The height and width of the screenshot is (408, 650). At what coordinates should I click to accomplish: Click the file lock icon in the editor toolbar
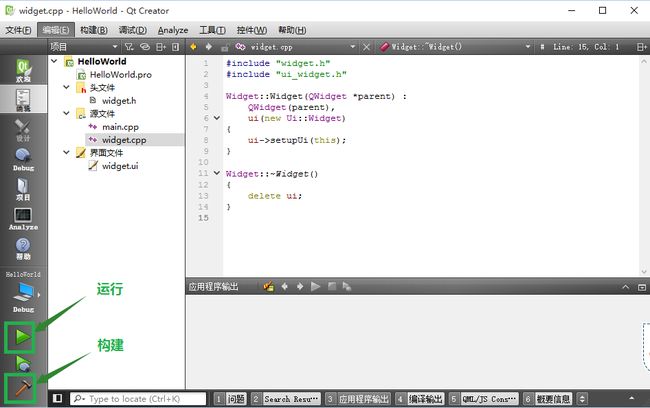pos(225,48)
